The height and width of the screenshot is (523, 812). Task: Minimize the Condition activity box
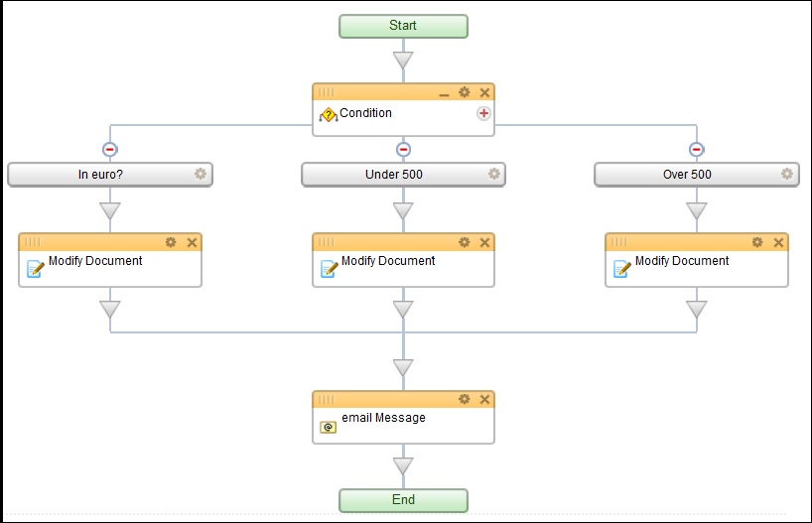coord(444,94)
